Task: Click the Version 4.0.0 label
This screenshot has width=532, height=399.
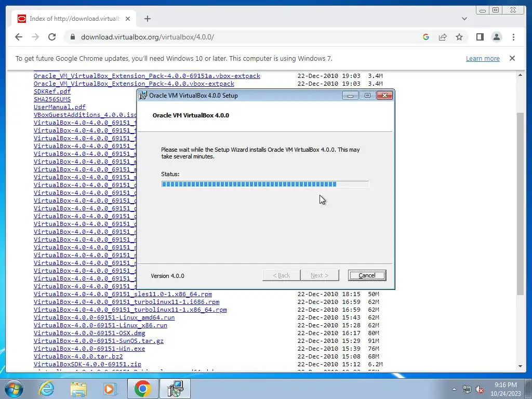Action: tap(168, 276)
